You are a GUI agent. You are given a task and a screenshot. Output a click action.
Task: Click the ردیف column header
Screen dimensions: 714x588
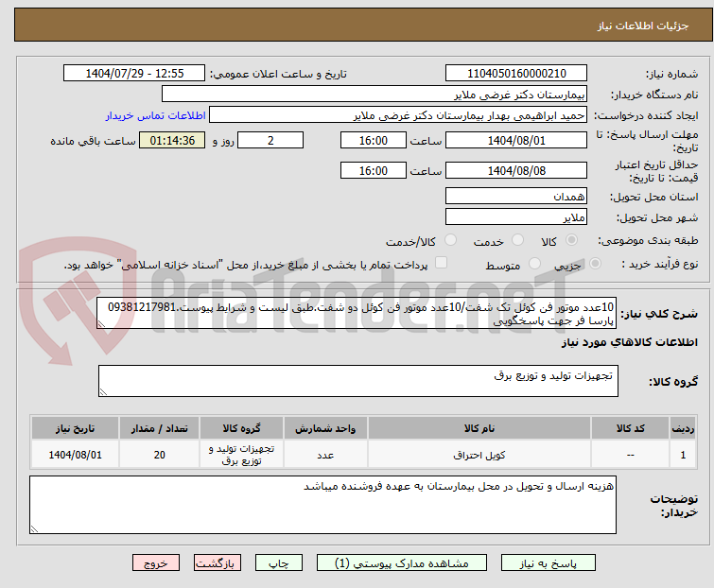point(683,428)
